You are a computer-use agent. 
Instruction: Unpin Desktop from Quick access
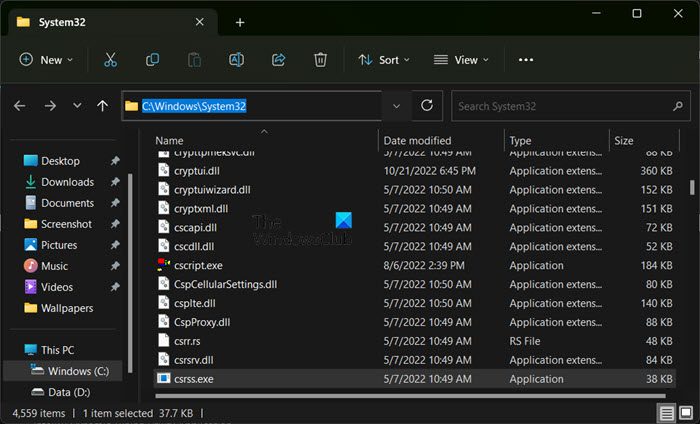[x=115, y=161]
